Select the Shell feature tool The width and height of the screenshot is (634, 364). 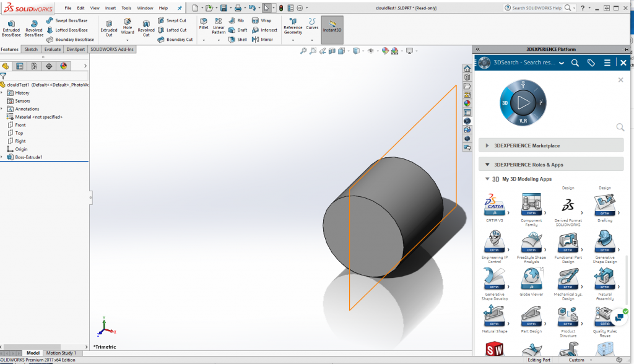pos(238,39)
